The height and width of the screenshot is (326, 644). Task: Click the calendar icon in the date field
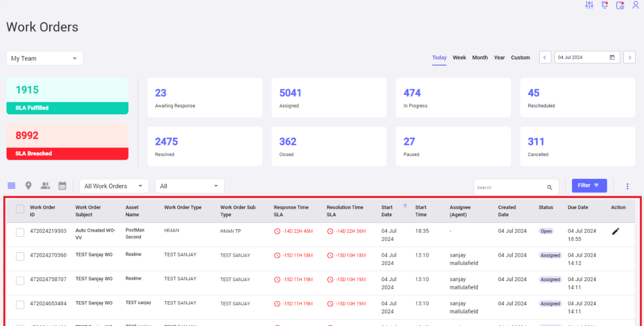[x=612, y=57]
